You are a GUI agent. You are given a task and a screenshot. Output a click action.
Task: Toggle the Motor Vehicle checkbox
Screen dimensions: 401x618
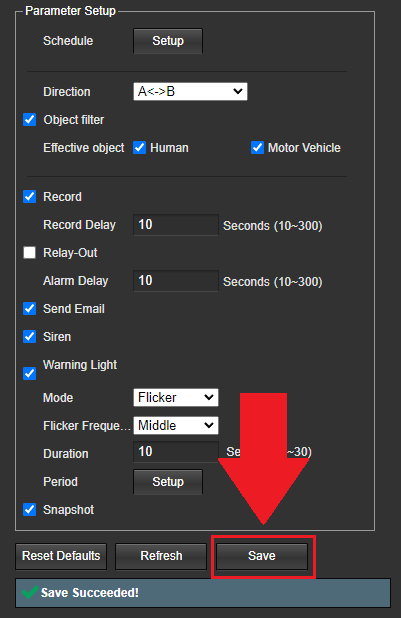pyautogui.click(x=257, y=147)
